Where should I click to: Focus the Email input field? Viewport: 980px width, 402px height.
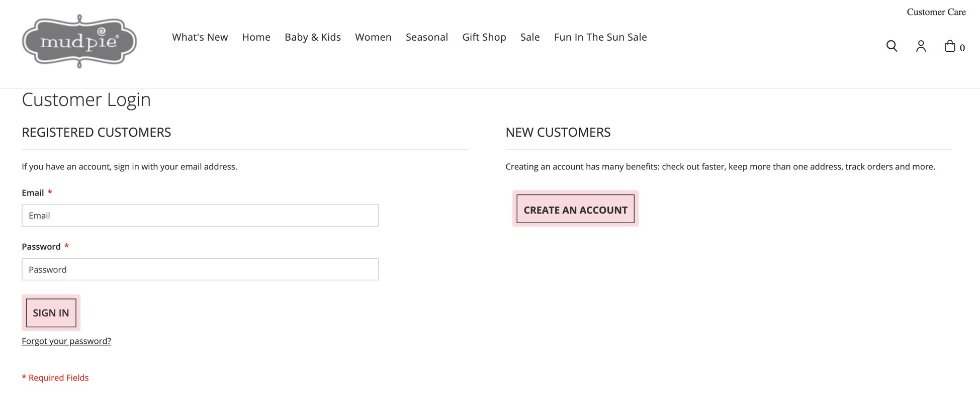200,216
